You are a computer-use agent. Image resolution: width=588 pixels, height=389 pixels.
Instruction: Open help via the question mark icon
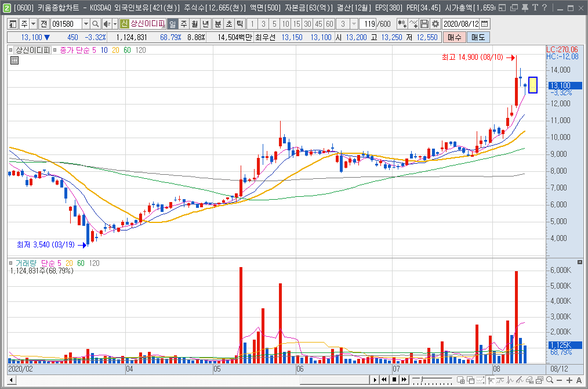[x=545, y=8]
